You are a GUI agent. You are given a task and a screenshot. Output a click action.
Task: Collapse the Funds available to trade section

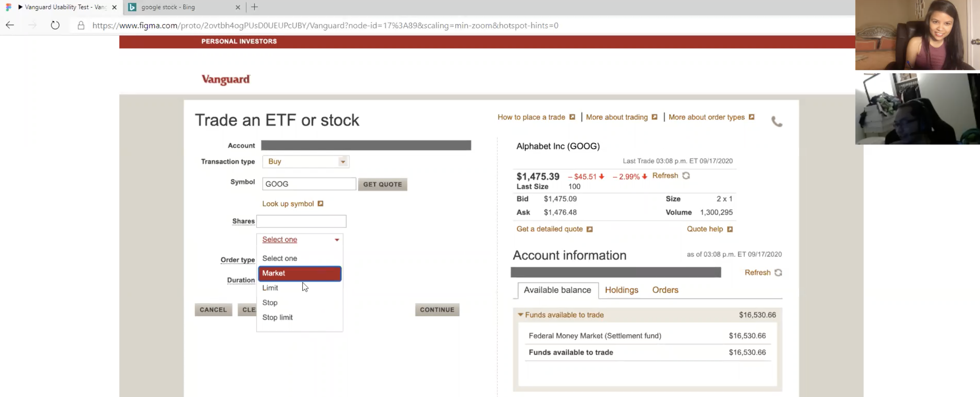click(520, 315)
